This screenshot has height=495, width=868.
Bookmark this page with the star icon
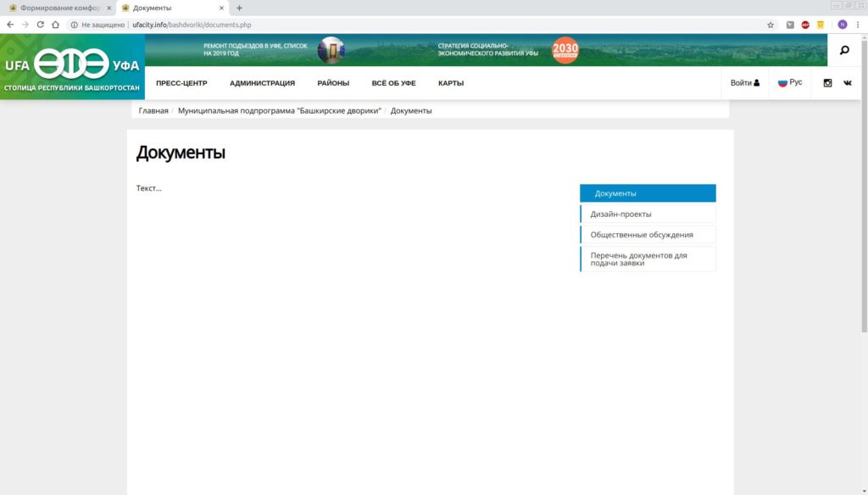(771, 25)
